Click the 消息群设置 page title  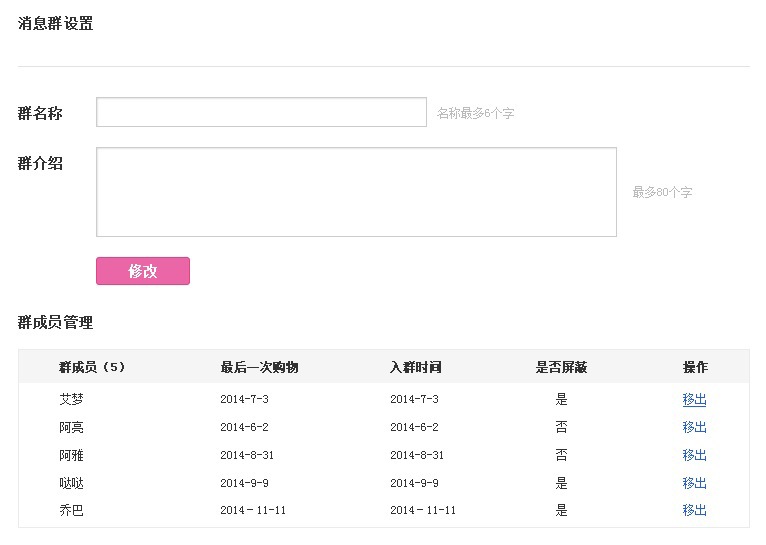(x=55, y=24)
